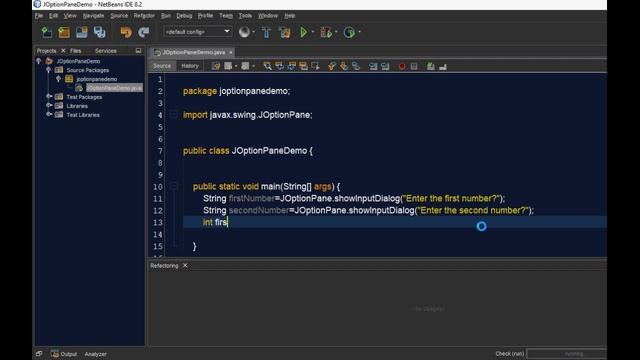The height and width of the screenshot is (360, 640).
Task: Open the default config dropdown
Action: [198, 32]
